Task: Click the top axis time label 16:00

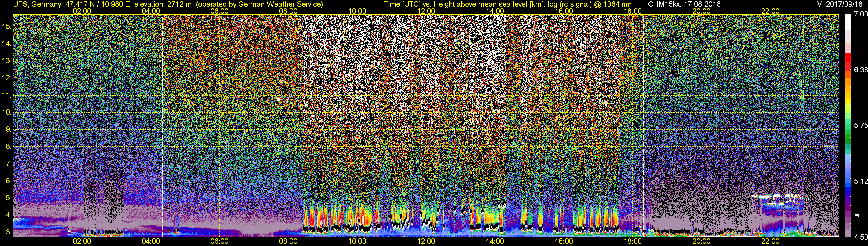Action: (x=564, y=11)
